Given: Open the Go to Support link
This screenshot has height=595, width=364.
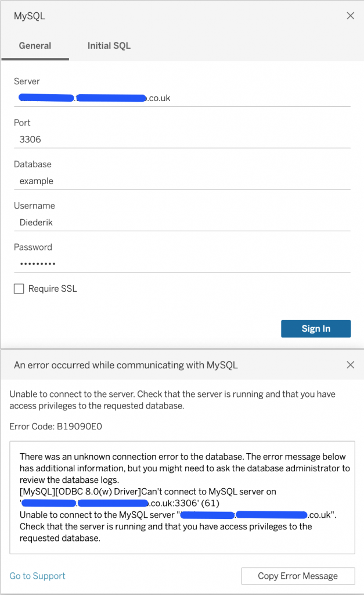Looking at the screenshot, I should [37, 576].
